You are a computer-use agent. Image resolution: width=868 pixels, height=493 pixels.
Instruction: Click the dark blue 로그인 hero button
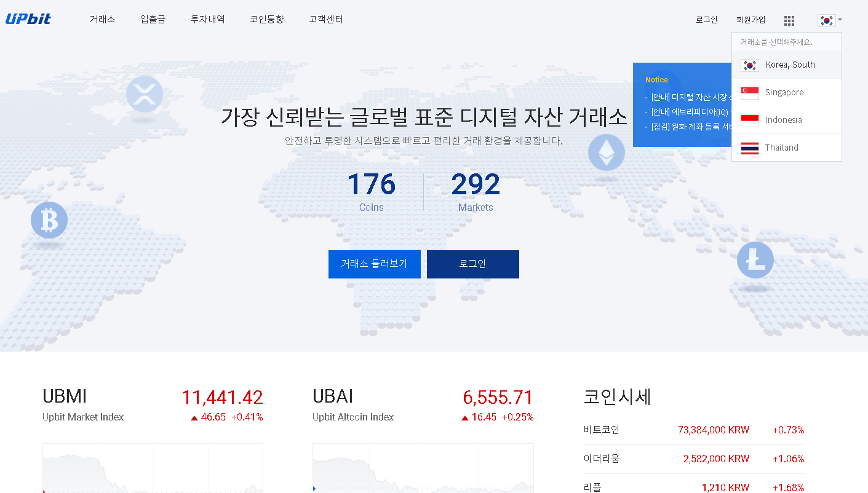473,264
